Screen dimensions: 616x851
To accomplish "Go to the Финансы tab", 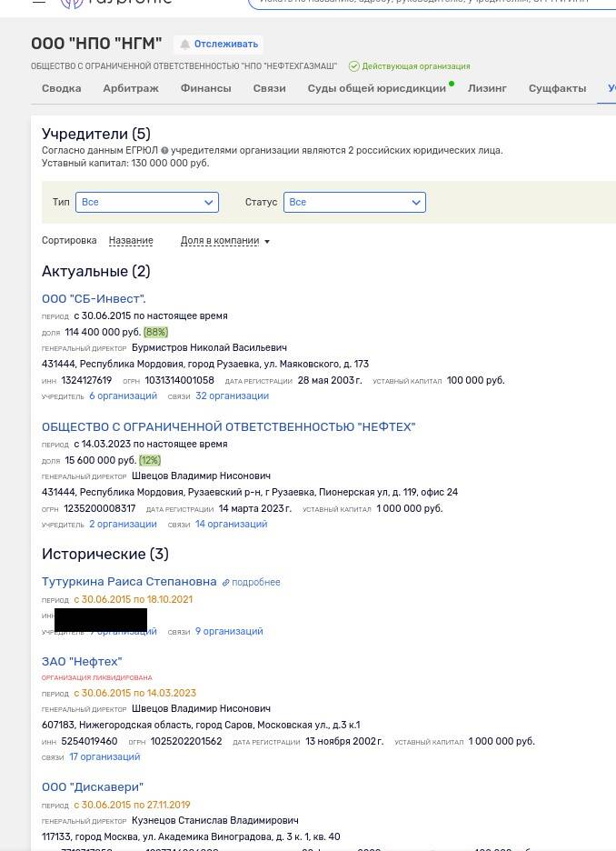I will (206, 88).
